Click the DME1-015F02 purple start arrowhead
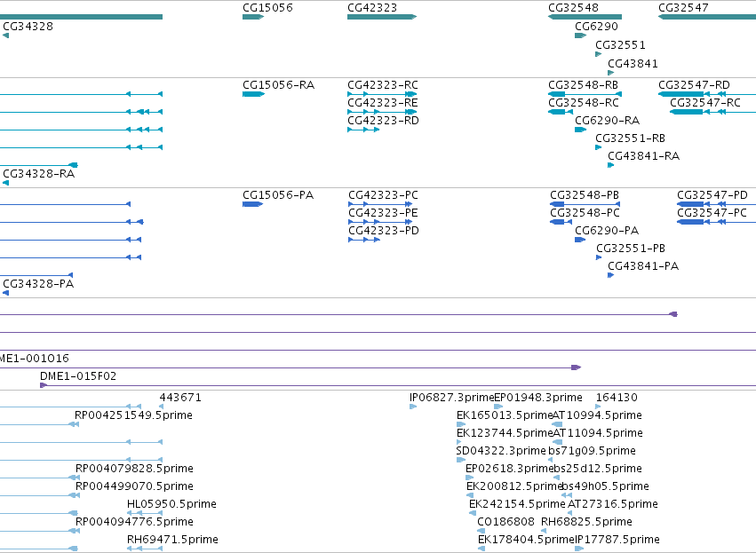This screenshot has height=553, width=756. [x=44, y=385]
